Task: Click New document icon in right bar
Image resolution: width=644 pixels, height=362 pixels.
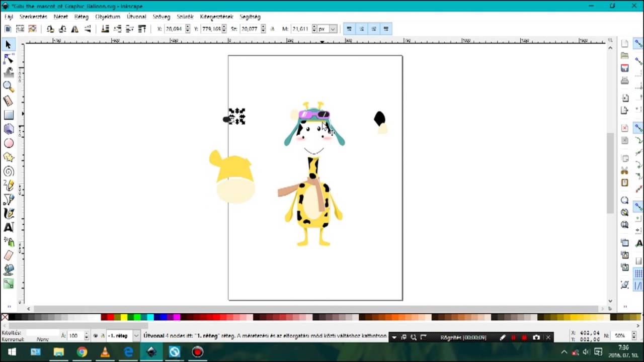Action: pyautogui.click(x=624, y=44)
